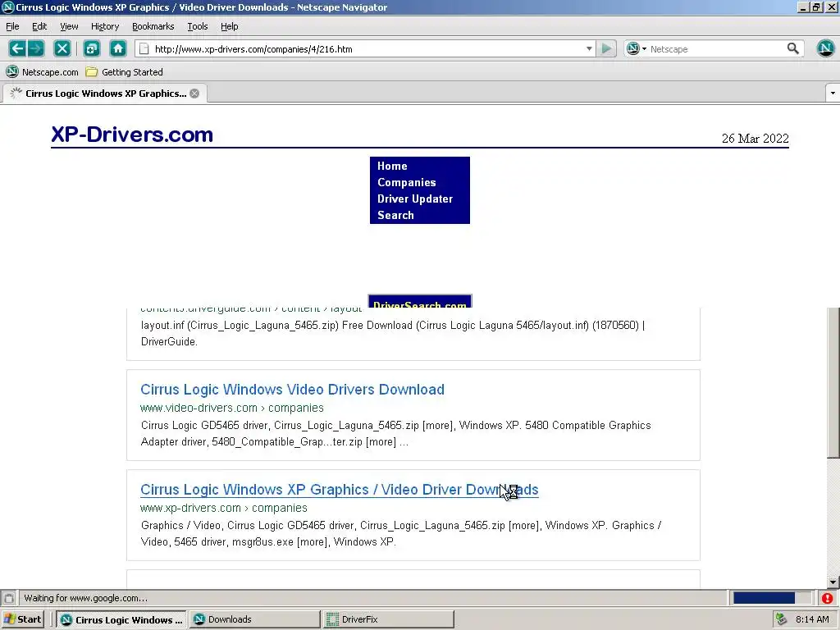
Task: Open Netscape.com bookmark
Action: tap(43, 72)
